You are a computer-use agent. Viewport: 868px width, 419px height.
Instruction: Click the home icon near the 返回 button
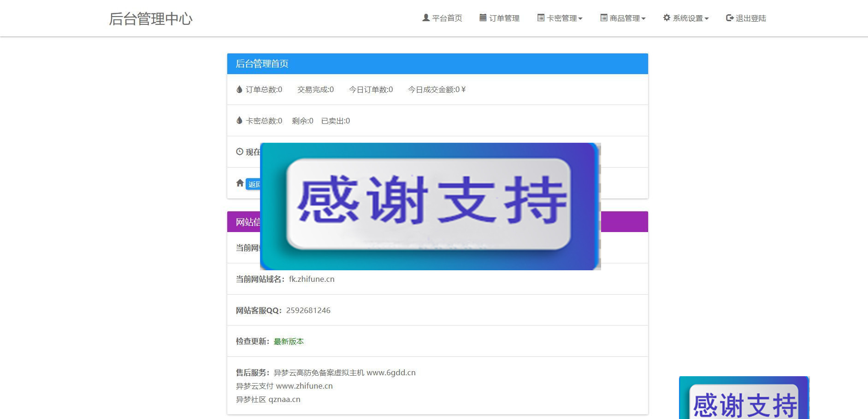pyautogui.click(x=240, y=183)
